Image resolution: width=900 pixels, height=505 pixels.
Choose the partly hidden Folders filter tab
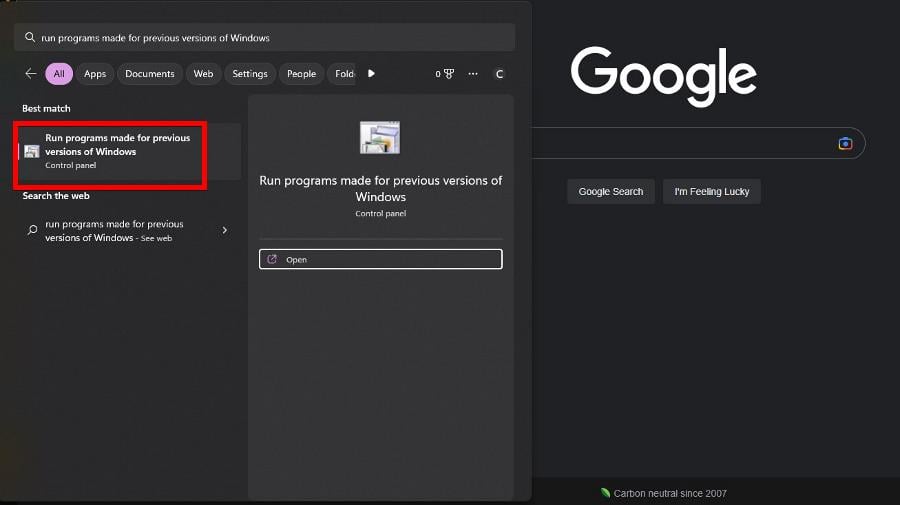pos(343,73)
